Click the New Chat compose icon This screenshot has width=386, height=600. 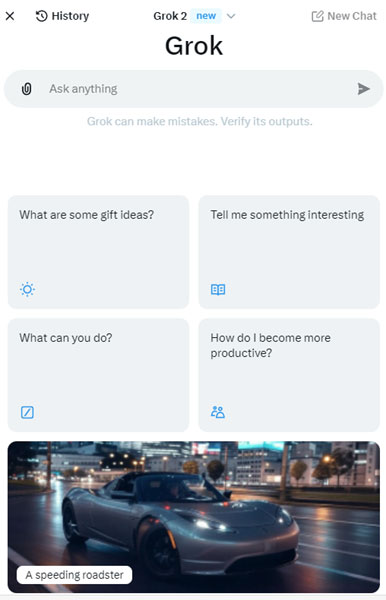[x=317, y=16]
